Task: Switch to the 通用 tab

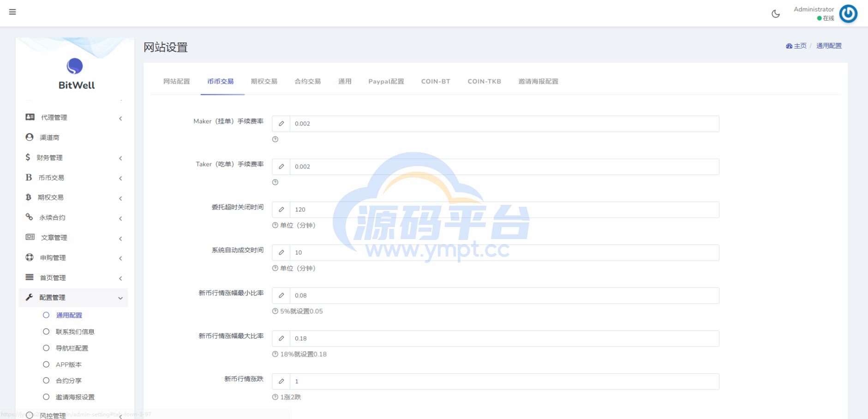Action: point(345,81)
